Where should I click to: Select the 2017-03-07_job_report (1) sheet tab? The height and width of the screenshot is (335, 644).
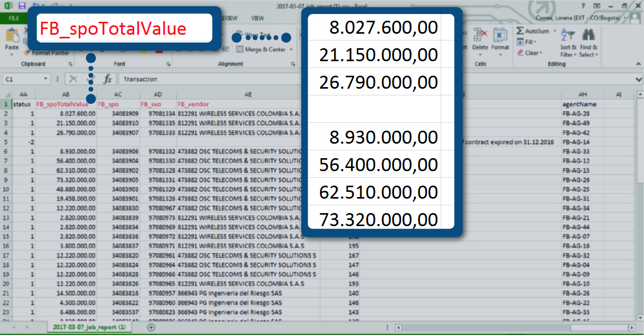click(x=89, y=327)
